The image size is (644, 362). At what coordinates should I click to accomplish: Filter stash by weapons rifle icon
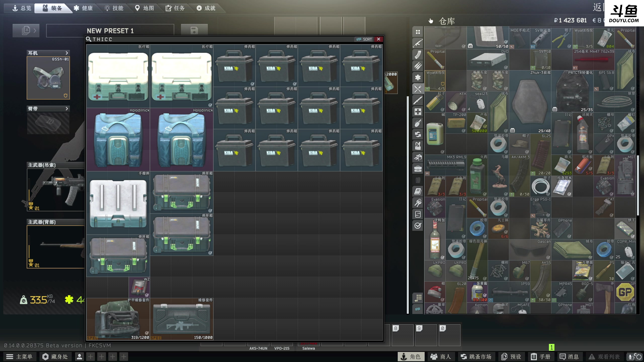pos(418,43)
